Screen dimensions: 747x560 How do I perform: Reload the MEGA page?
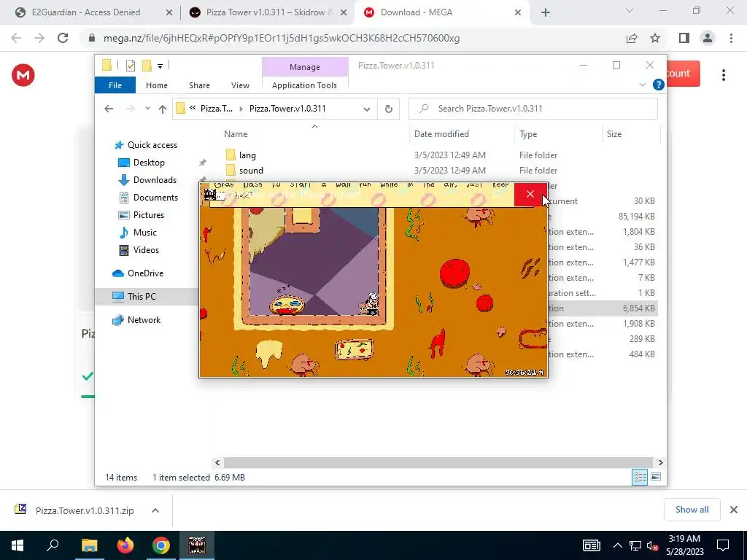pos(63,38)
